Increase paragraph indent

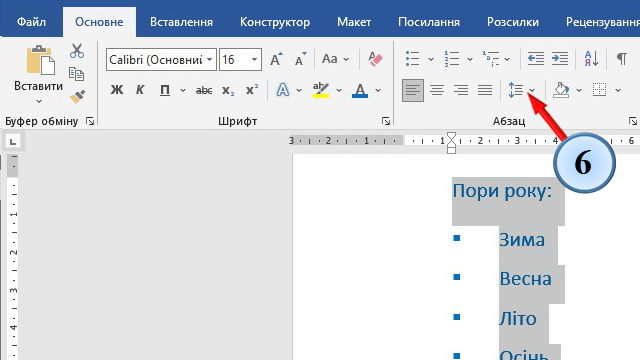point(560,59)
